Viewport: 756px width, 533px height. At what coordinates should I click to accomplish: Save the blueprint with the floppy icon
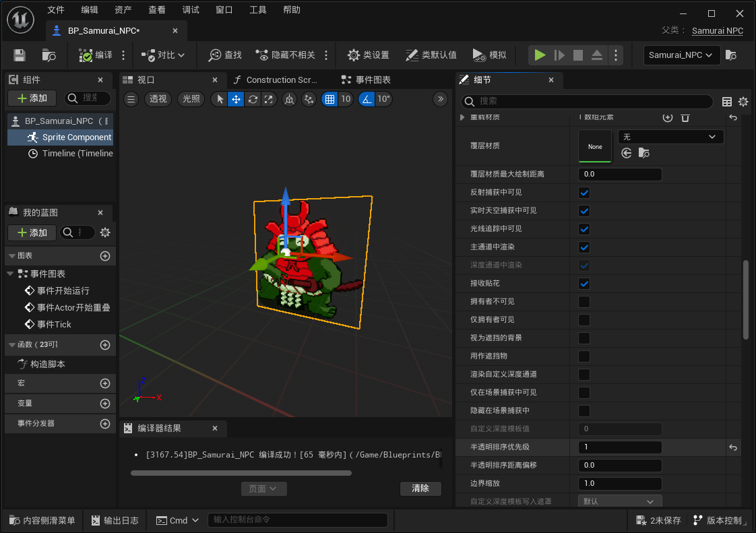coord(20,55)
